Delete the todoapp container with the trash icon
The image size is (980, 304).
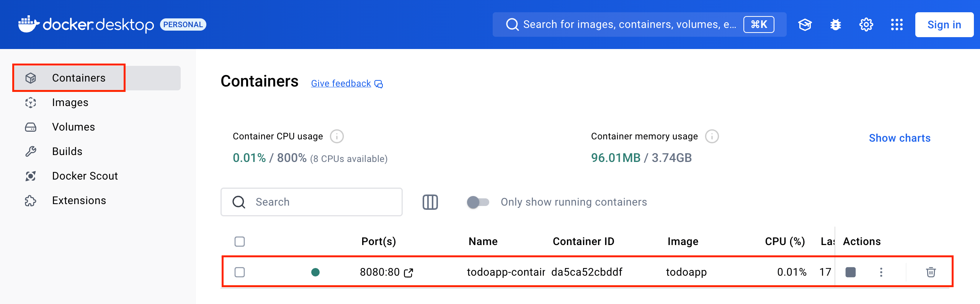[x=931, y=272]
